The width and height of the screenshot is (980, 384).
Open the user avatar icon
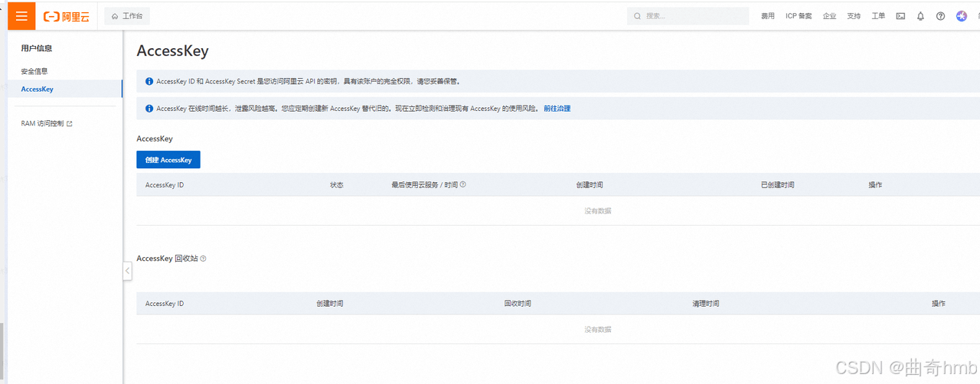coord(962,16)
